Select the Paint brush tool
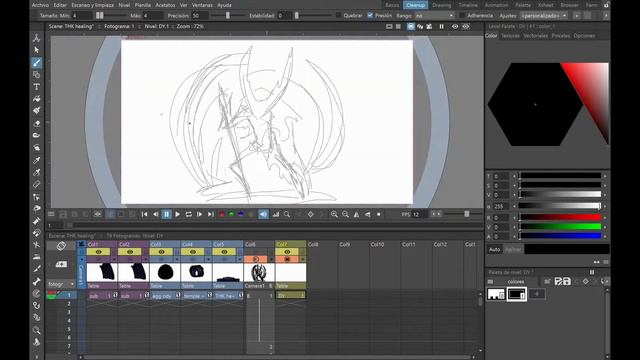The height and width of the screenshot is (360, 640). point(36,111)
